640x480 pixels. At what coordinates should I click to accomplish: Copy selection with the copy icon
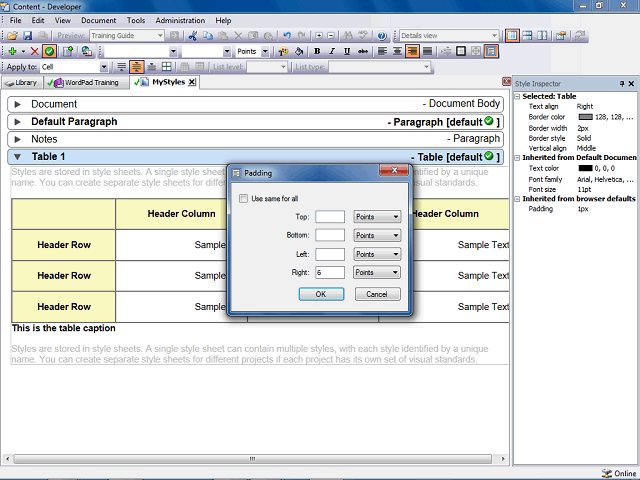pyautogui.click(x=208, y=36)
